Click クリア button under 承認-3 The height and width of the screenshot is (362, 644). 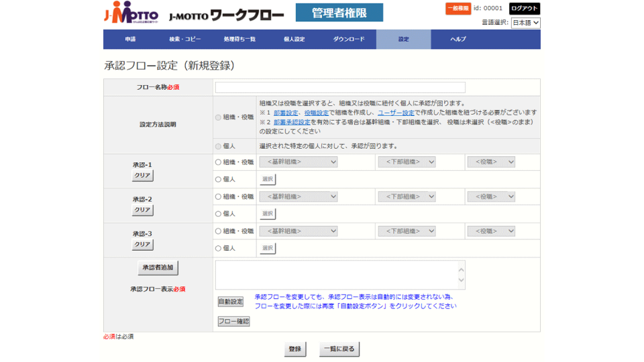142,245
